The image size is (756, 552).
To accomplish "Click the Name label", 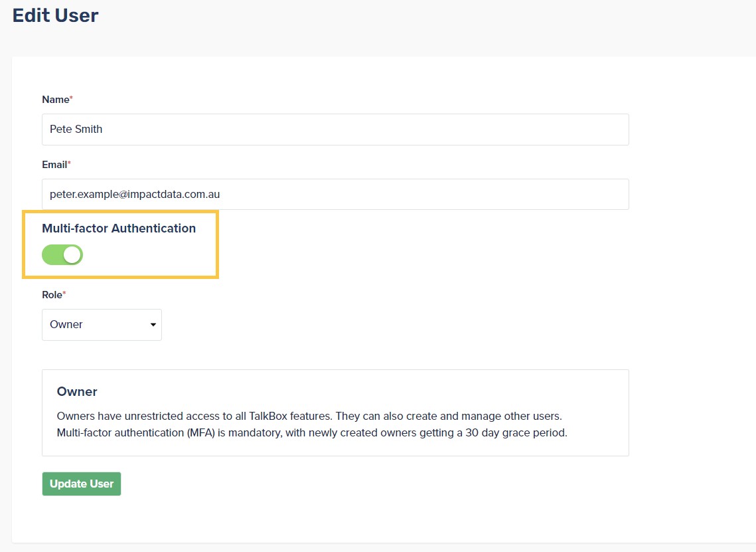I will (x=54, y=99).
